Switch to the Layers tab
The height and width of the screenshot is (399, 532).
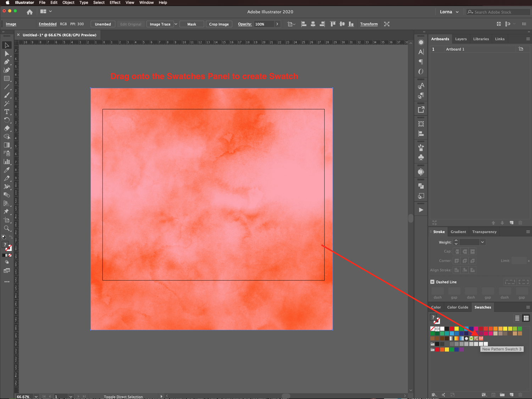(x=461, y=39)
